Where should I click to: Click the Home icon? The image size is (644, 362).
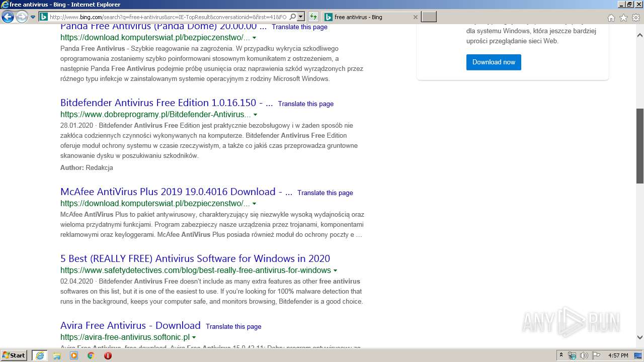click(611, 18)
